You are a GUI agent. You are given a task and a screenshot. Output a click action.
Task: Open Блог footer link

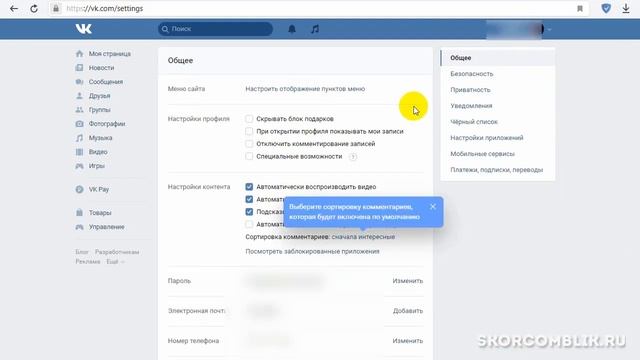point(82,252)
